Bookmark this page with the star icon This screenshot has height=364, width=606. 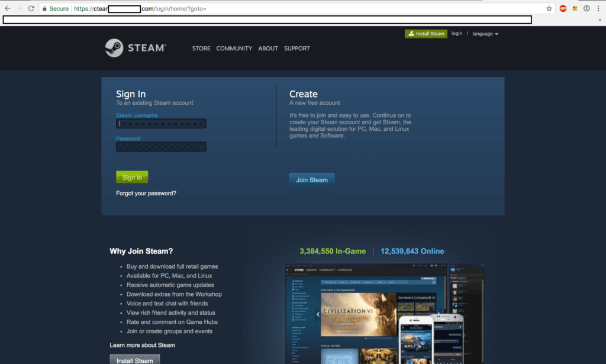click(x=549, y=9)
